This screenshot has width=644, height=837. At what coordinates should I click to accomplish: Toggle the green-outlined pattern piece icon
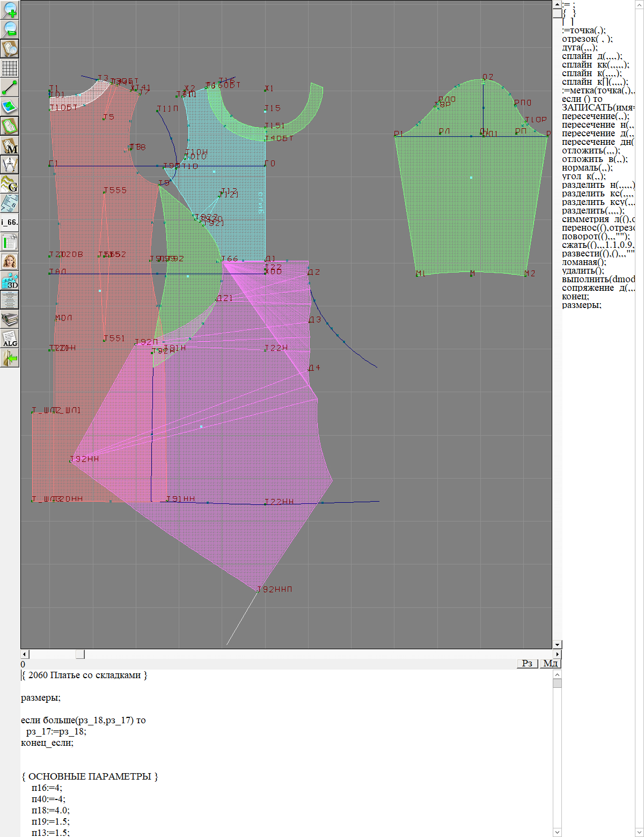pos(10,126)
